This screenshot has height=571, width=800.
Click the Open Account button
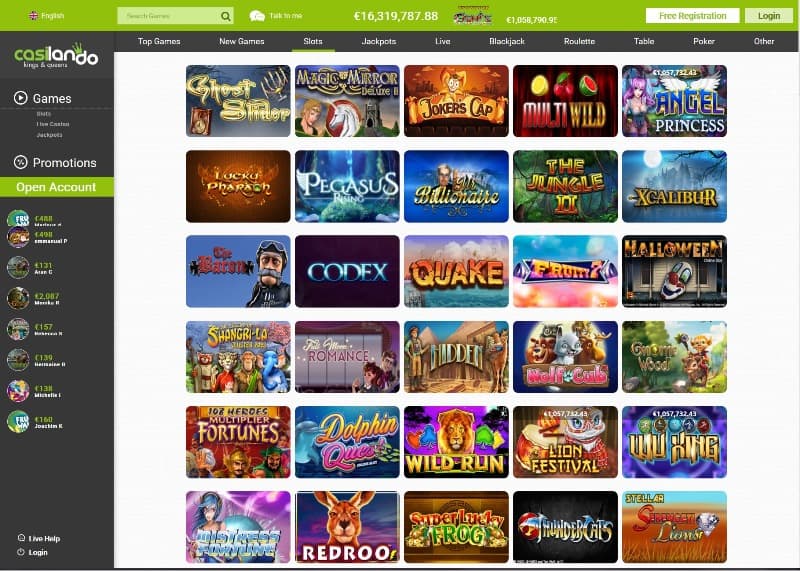point(57,187)
